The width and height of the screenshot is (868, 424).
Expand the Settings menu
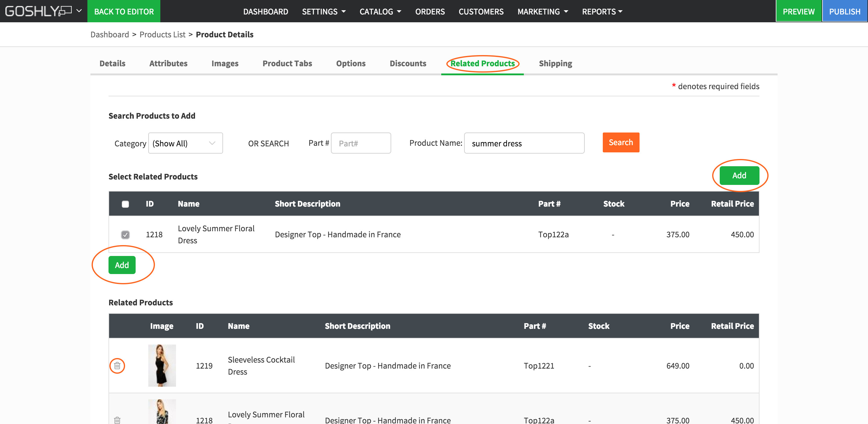tap(323, 11)
